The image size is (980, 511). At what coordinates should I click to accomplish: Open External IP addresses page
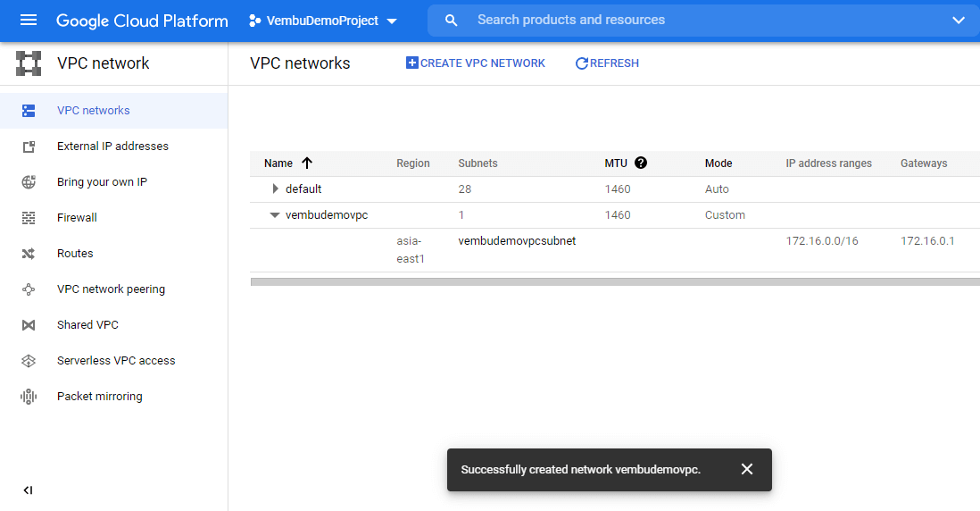click(113, 147)
